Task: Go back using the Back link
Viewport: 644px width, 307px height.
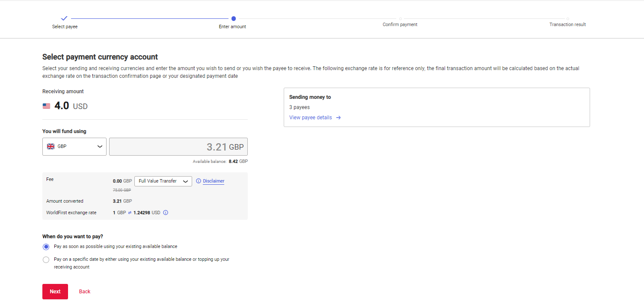Action: 85,292
